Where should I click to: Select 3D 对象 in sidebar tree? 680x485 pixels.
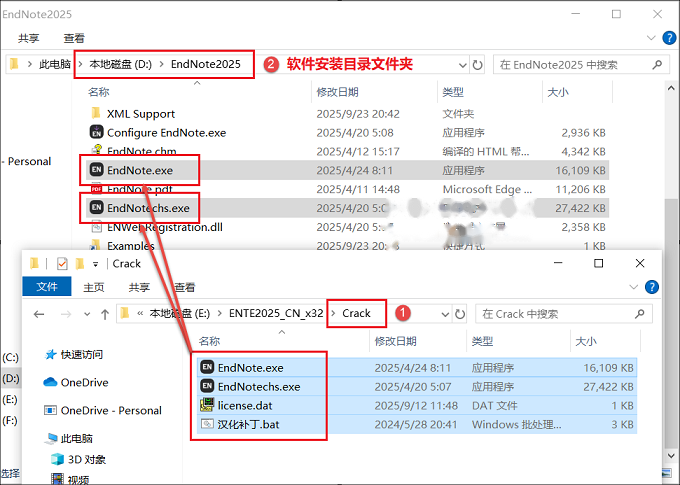(87, 459)
